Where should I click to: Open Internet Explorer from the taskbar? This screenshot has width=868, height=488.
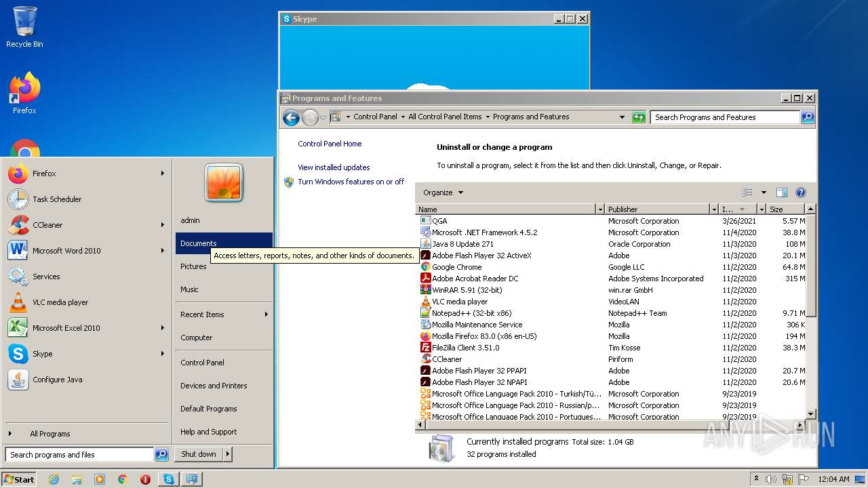[54, 479]
